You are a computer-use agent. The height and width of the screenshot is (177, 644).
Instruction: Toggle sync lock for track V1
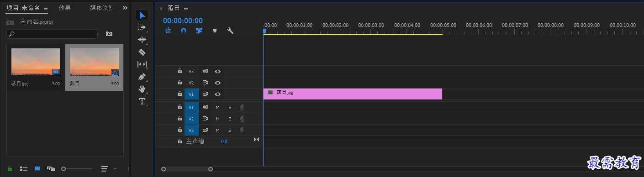[x=206, y=94]
